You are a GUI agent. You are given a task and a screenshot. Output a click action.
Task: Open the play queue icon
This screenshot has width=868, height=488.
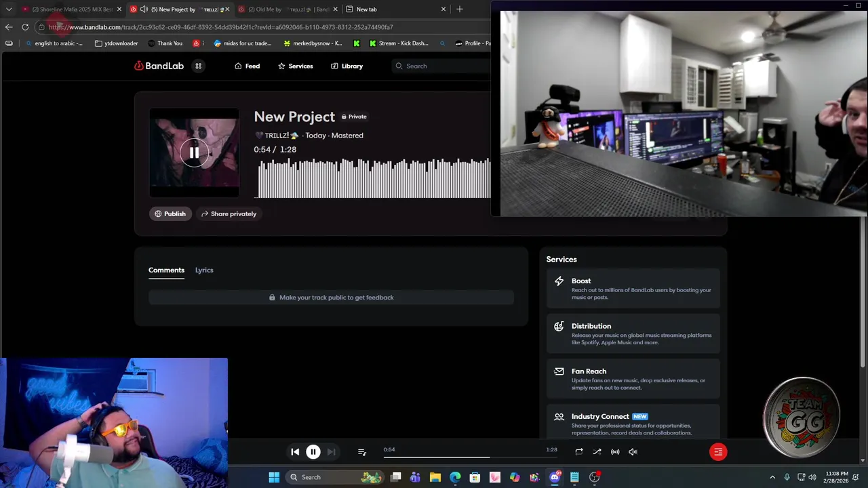(x=361, y=451)
